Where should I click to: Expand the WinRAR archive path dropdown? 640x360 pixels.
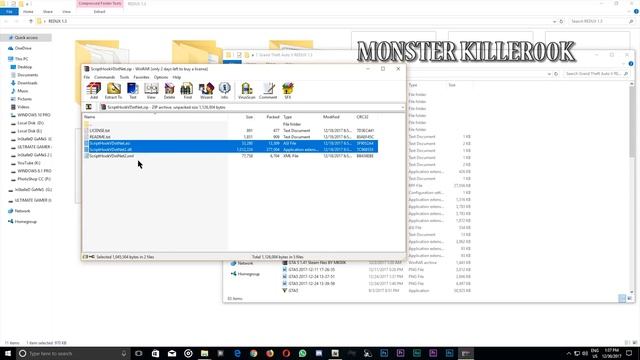click(402, 107)
